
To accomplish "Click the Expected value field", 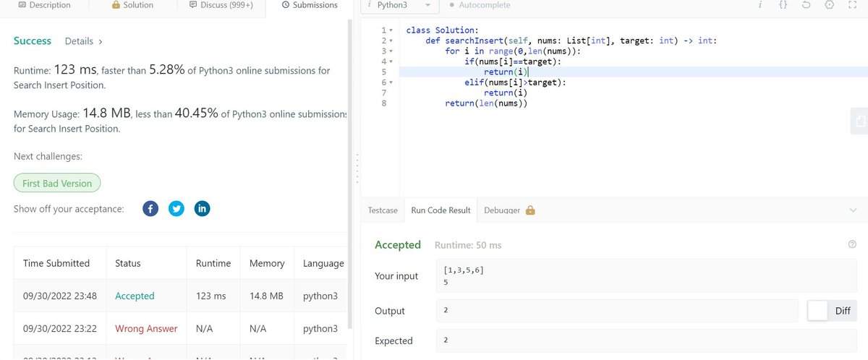I will pyautogui.click(x=647, y=340).
